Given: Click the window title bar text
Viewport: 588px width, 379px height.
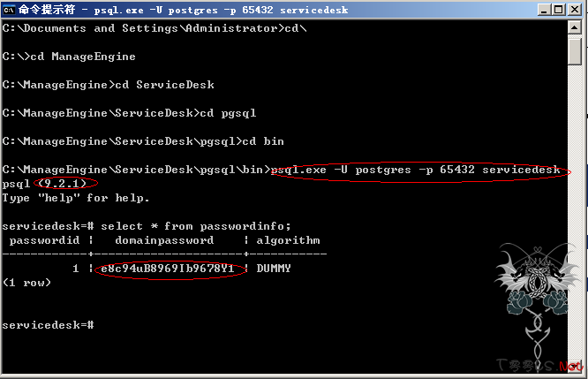Looking at the screenshot, I should click(184, 10).
